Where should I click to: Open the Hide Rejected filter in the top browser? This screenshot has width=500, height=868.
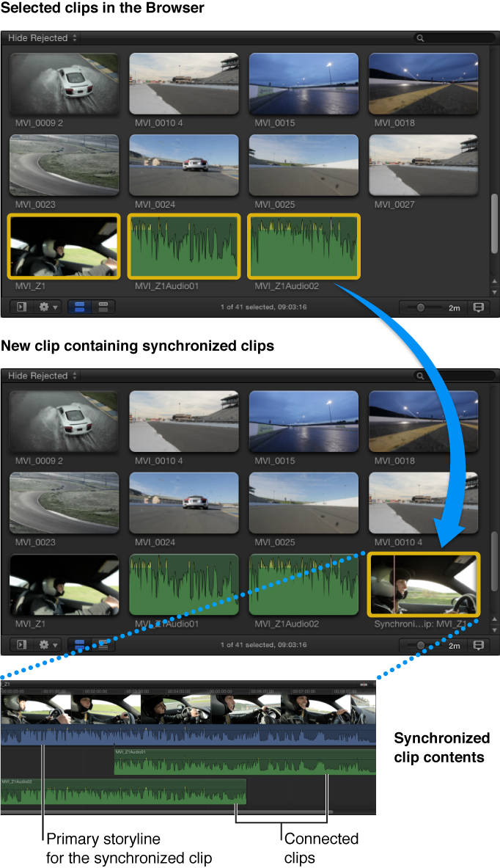(43, 38)
